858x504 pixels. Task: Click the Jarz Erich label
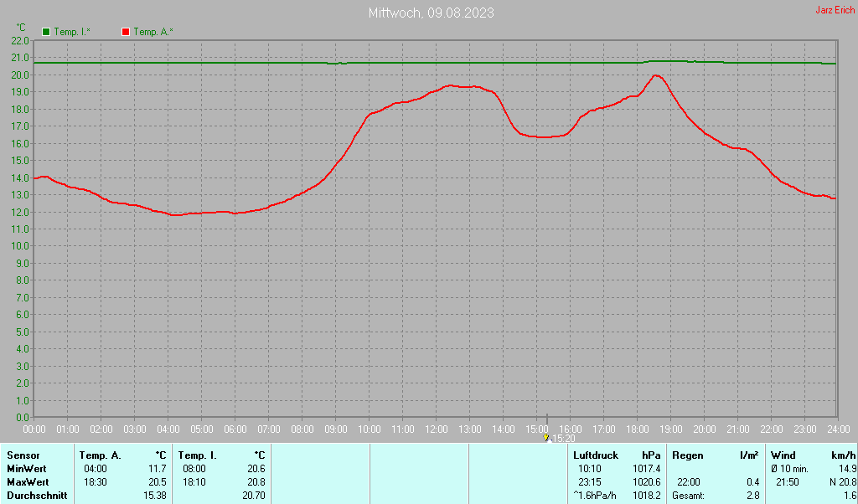835,10
